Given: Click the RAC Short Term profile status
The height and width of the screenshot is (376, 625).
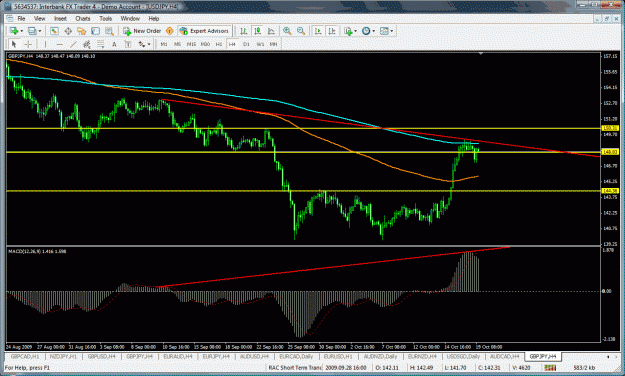Looking at the screenshot, I should coord(295,367).
